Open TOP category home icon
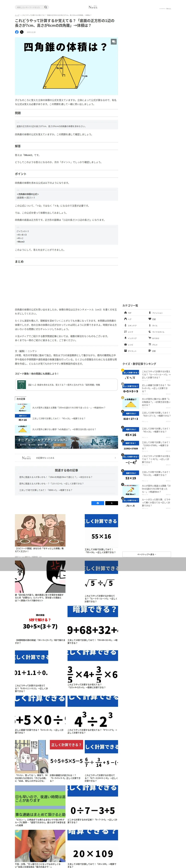186x868 pixels. 125,312
